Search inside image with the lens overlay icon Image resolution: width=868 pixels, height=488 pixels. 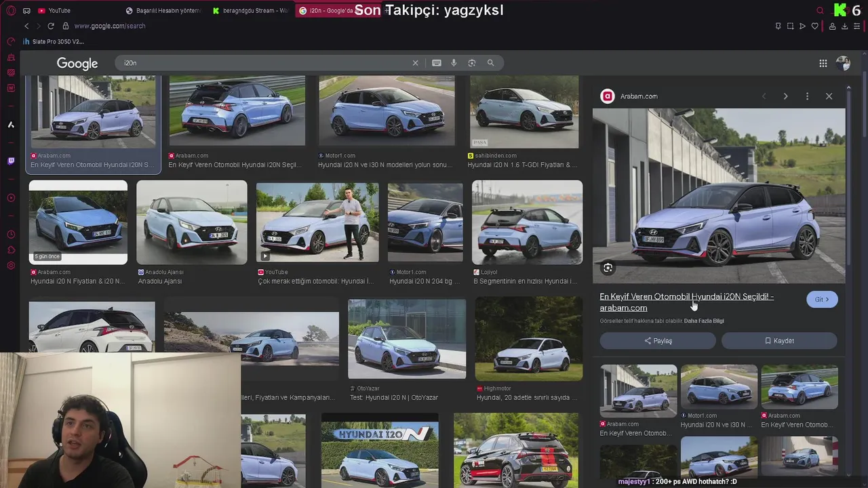point(608,268)
